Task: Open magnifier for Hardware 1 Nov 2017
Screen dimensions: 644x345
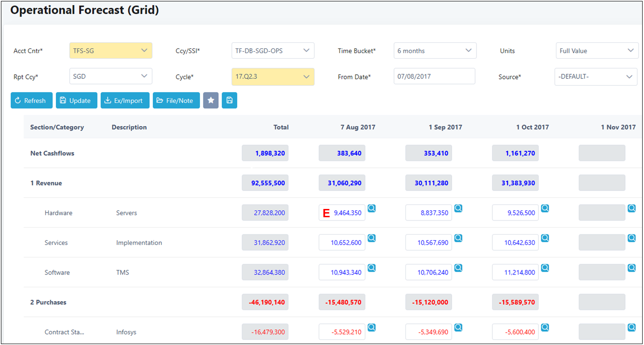Action: tap(632, 208)
